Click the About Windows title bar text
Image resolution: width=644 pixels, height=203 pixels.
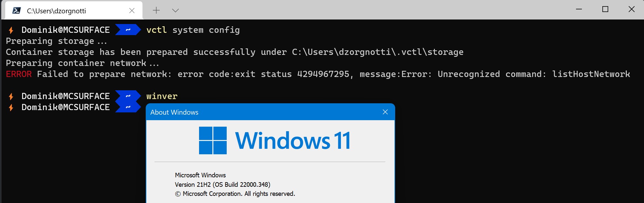point(174,112)
